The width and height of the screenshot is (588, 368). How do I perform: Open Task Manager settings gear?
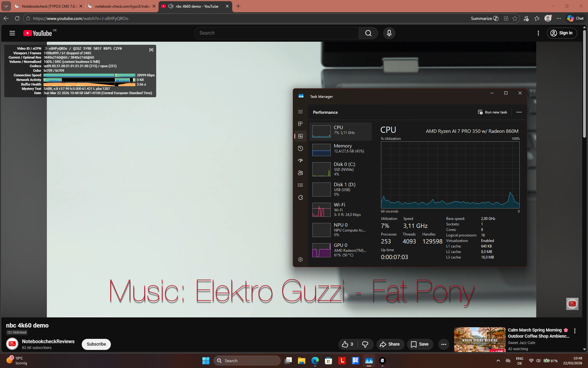(300, 259)
